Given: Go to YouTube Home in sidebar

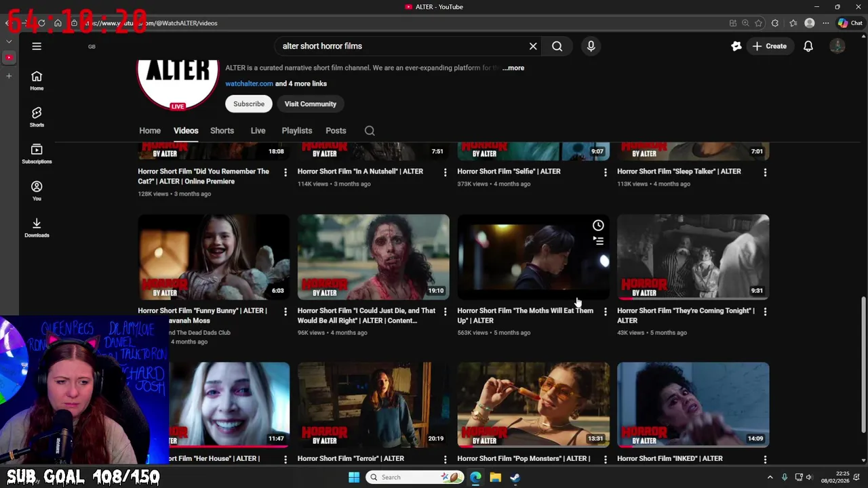Looking at the screenshot, I should click(x=37, y=81).
